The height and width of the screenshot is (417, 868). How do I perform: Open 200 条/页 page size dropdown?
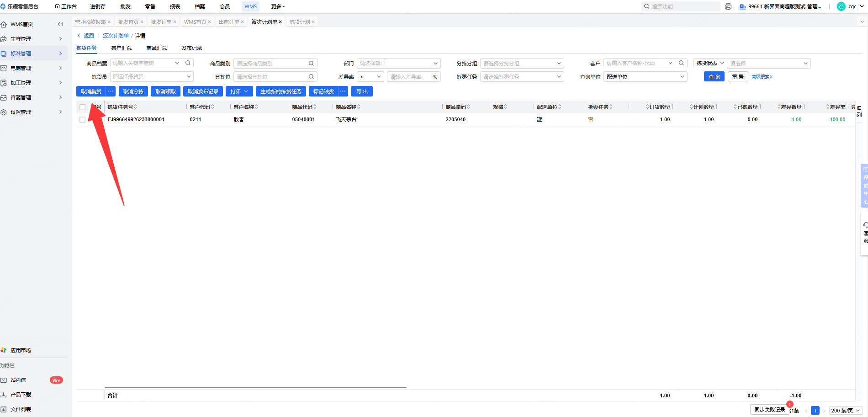(x=846, y=411)
